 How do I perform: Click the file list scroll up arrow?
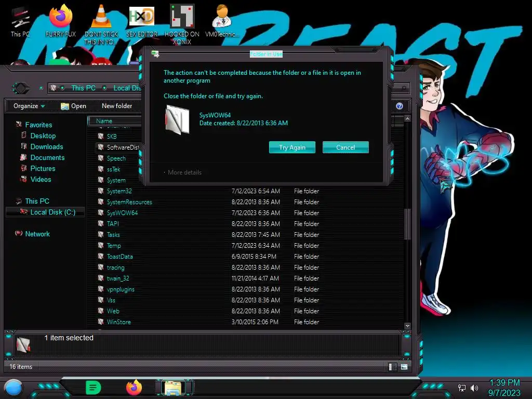point(407,118)
